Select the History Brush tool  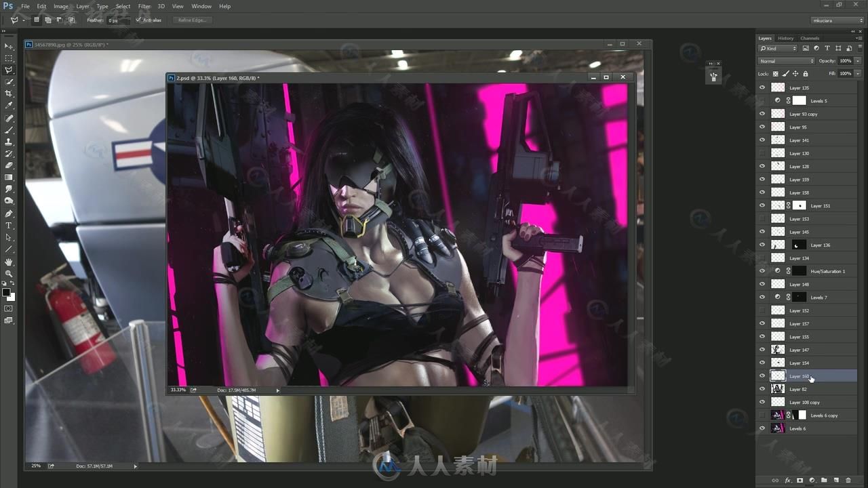[9, 153]
